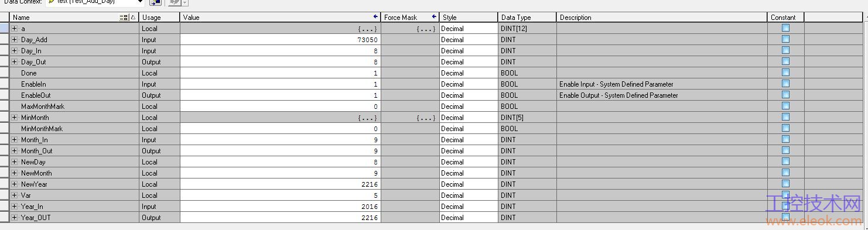
Task: Click the Name column header
Action: coord(74,17)
